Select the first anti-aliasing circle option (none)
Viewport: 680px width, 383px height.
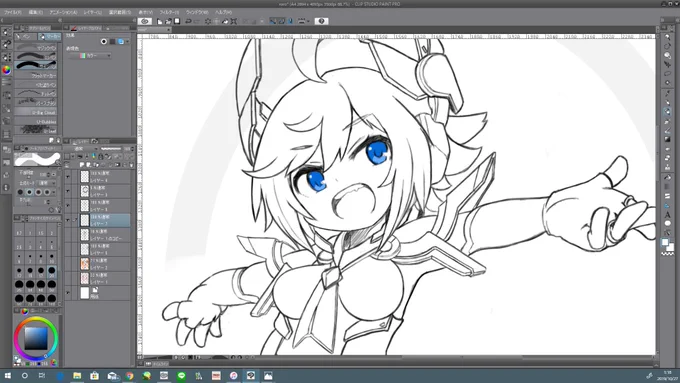(20, 192)
